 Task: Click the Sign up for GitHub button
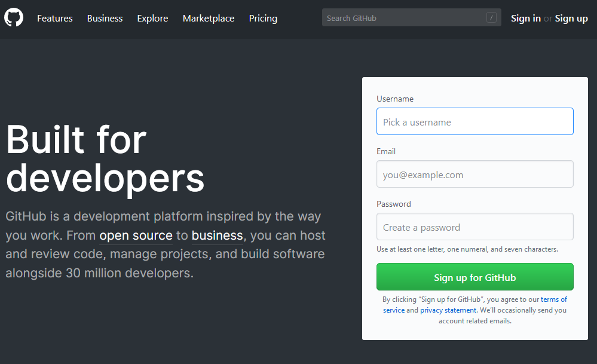pyautogui.click(x=474, y=277)
